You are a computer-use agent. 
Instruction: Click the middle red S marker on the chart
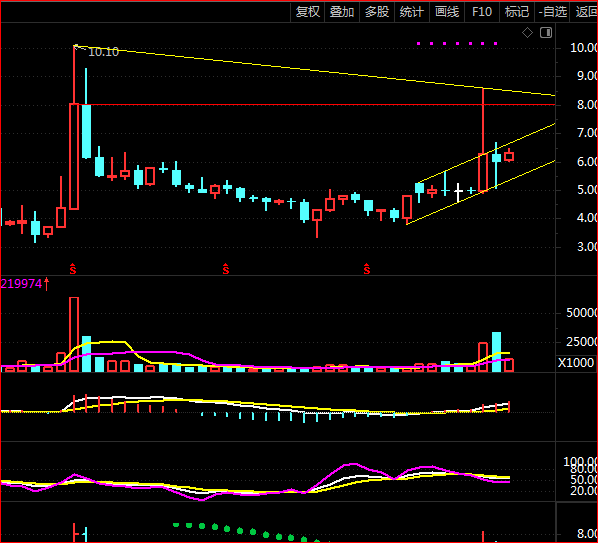226,269
